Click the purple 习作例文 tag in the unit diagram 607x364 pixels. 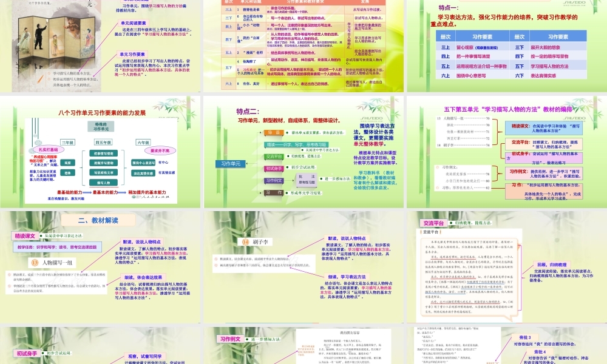click(274, 181)
